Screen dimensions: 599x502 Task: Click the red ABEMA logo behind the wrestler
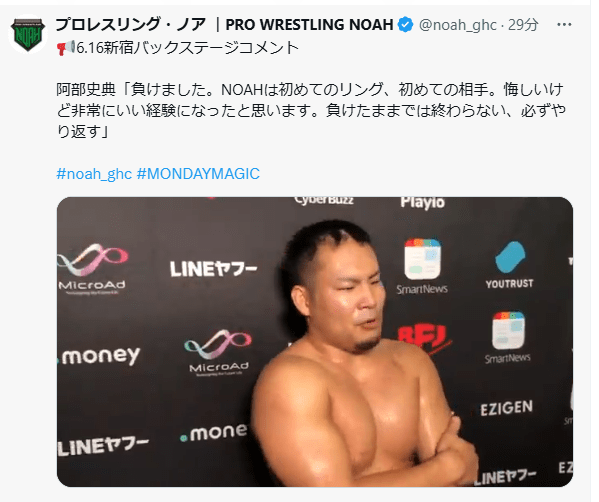click(425, 338)
